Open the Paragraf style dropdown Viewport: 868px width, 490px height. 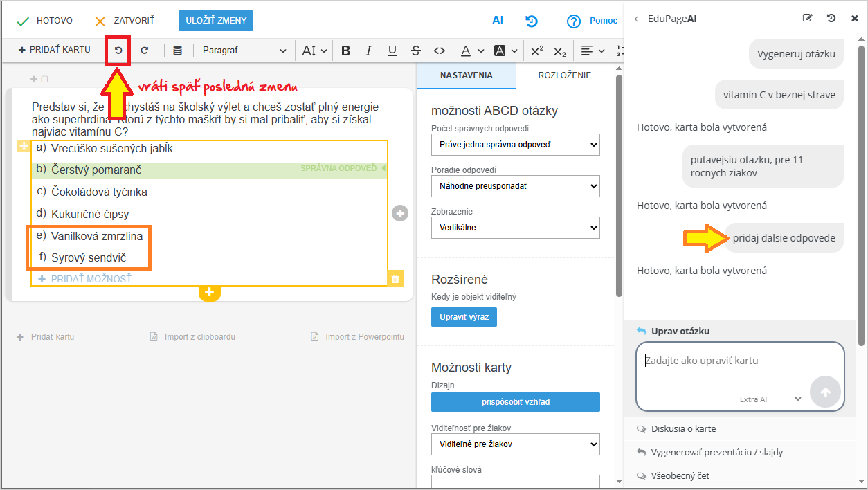(244, 51)
